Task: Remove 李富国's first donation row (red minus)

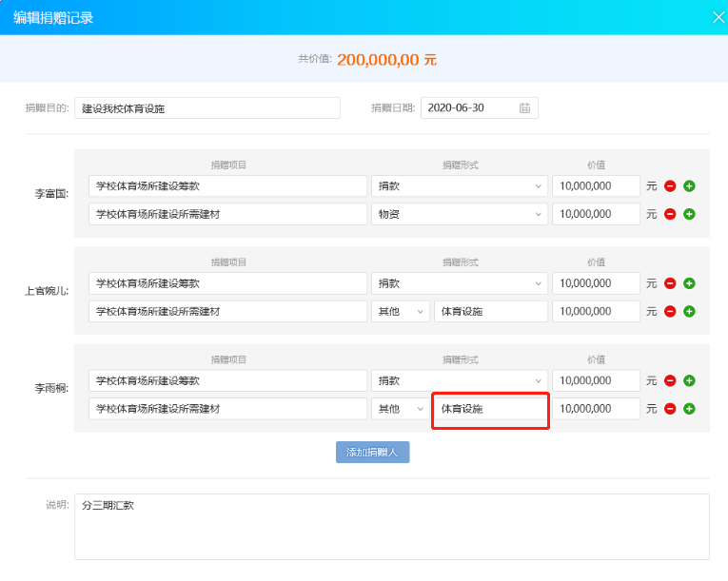Action: 670,186
